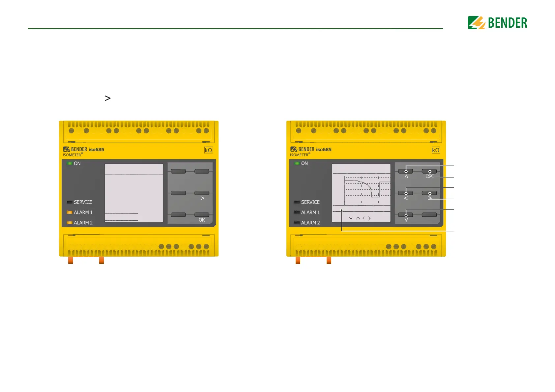Click the 'SERVICE' label on the left device
Screen dimensions: 555x392
(83, 202)
